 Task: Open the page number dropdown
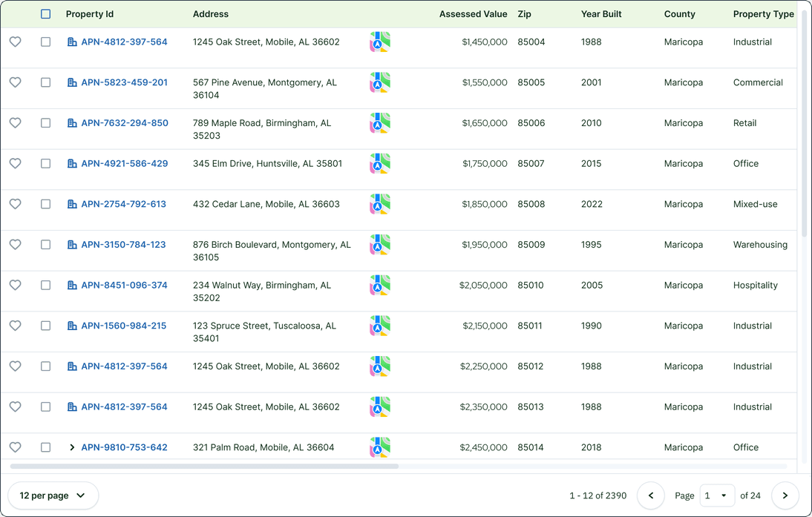(x=717, y=495)
